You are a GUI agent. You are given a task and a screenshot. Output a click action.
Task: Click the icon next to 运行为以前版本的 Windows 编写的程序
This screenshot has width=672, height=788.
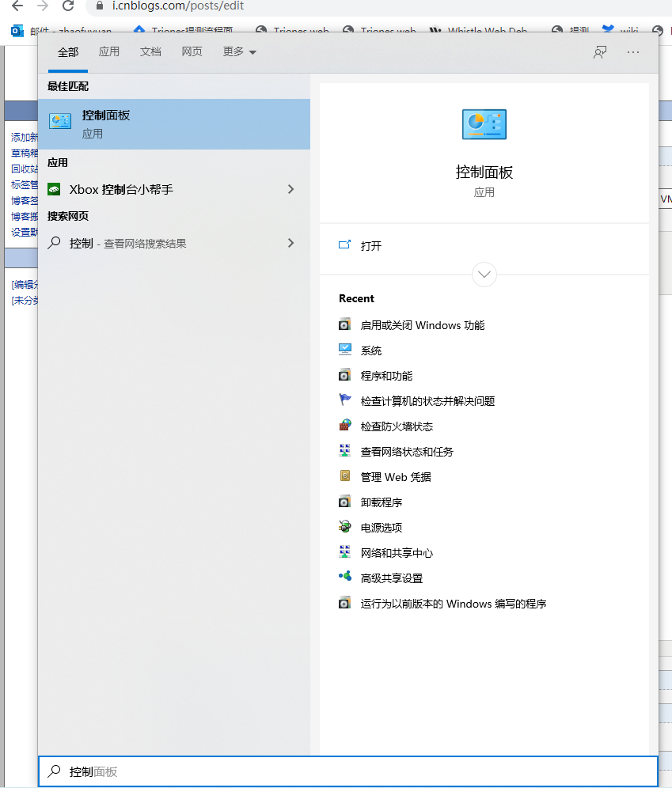[345, 603]
